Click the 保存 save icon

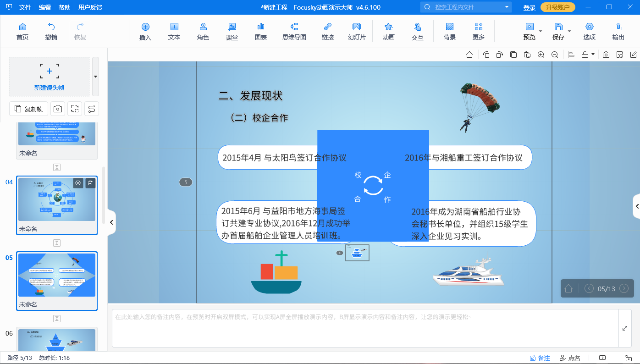point(558,31)
